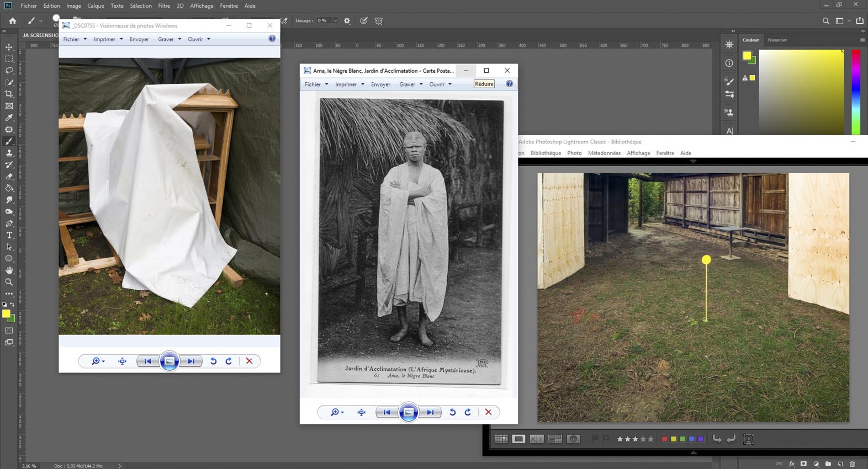
Task: Rotate photo left in Lightroom toolbar
Action: pos(717,439)
